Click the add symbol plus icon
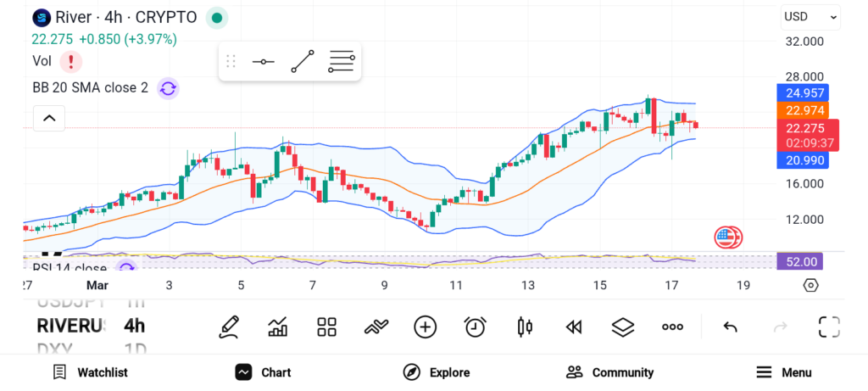868x391 pixels. (425, 327)
